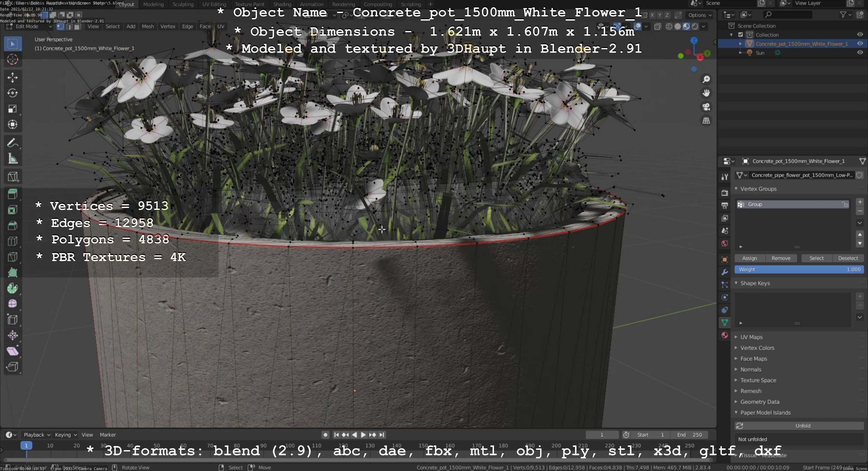Select the Loop Cut tool
This screenshot has width=868, height=471.
[x=13, y=241]
